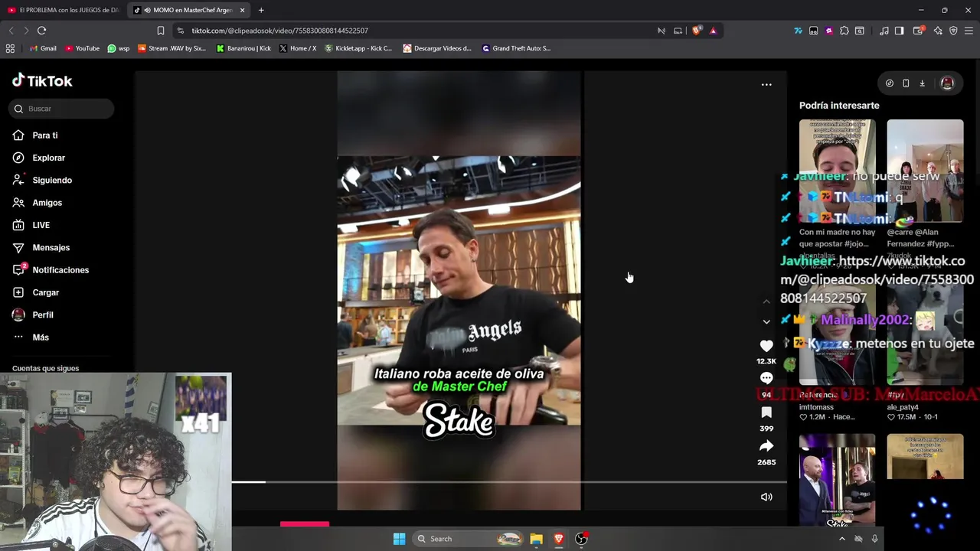Open the browser hamburger menu

[x=969, y=31]
